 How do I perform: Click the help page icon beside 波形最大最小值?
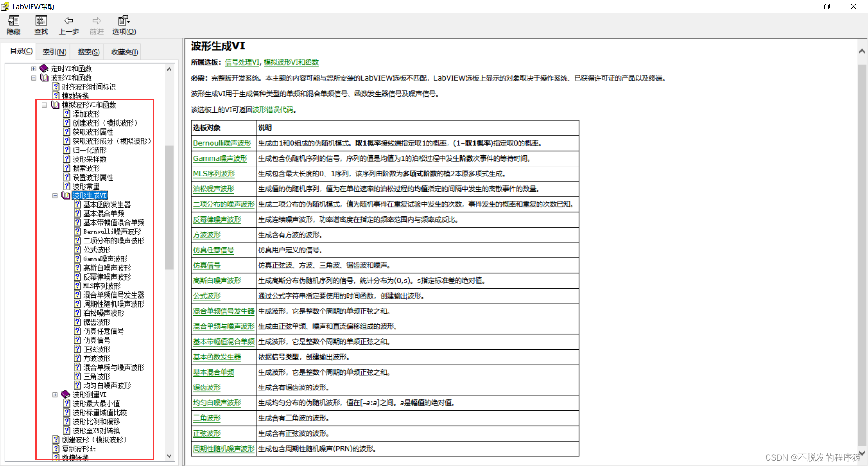[67, 403]
